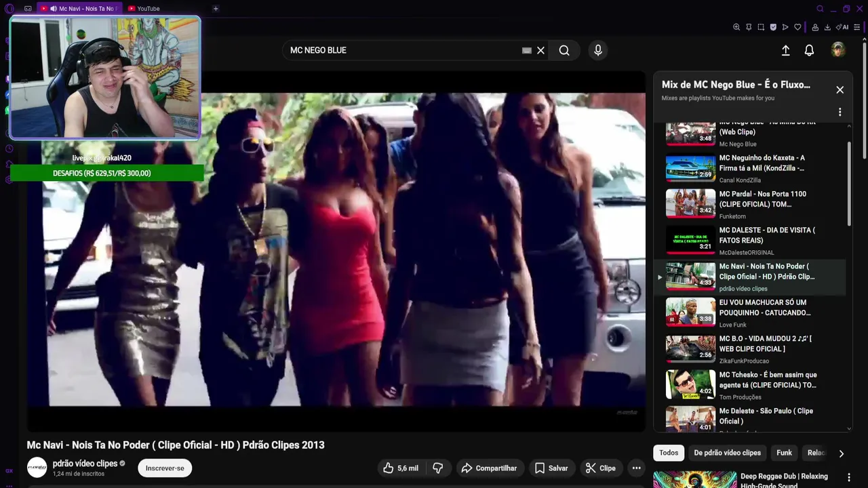Viewport: 868px width, 488px height.
Task: Select the Funk filter chip
Action: click(784, 453)
